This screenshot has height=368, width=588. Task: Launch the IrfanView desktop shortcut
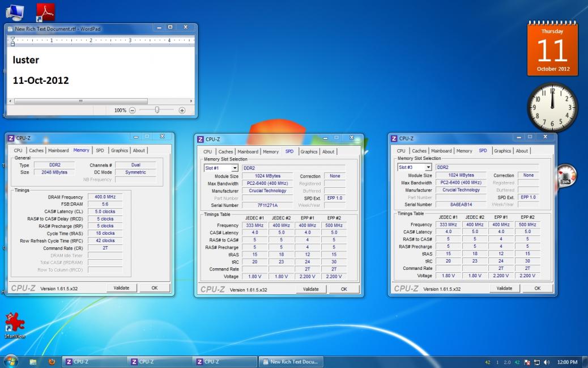pos(15,325)
